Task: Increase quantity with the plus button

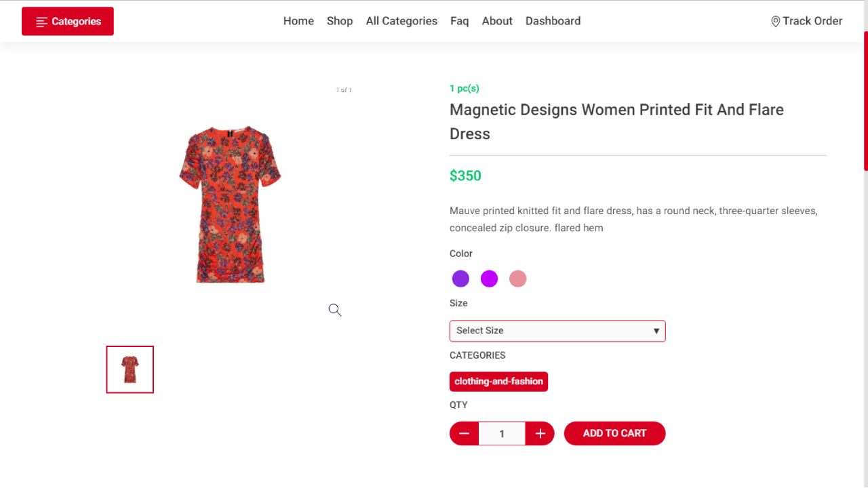Action: pos(540,434)
